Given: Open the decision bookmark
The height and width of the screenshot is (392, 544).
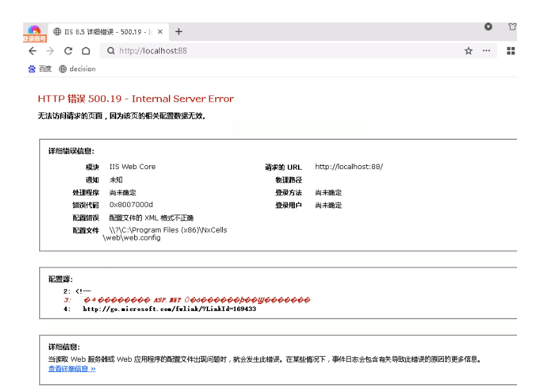Looking at the screenshot, I should [77, 69].
